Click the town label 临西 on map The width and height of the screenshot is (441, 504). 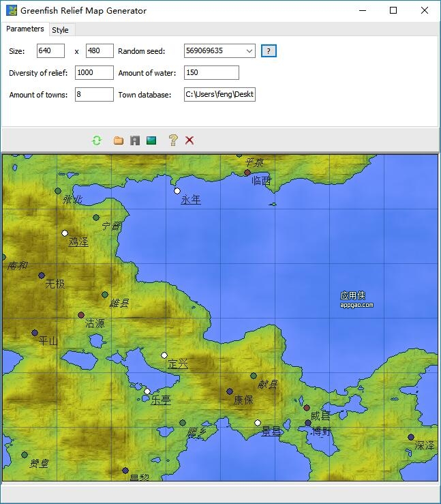tap(262, 181)
